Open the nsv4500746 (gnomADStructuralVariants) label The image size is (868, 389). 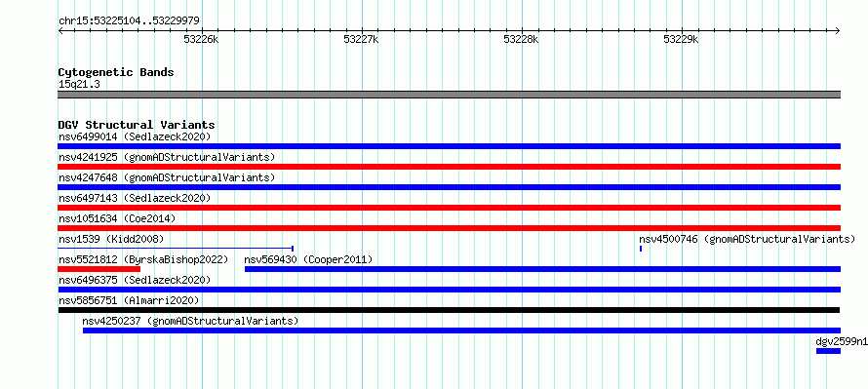pyautogui.click(x=747, y=239)
